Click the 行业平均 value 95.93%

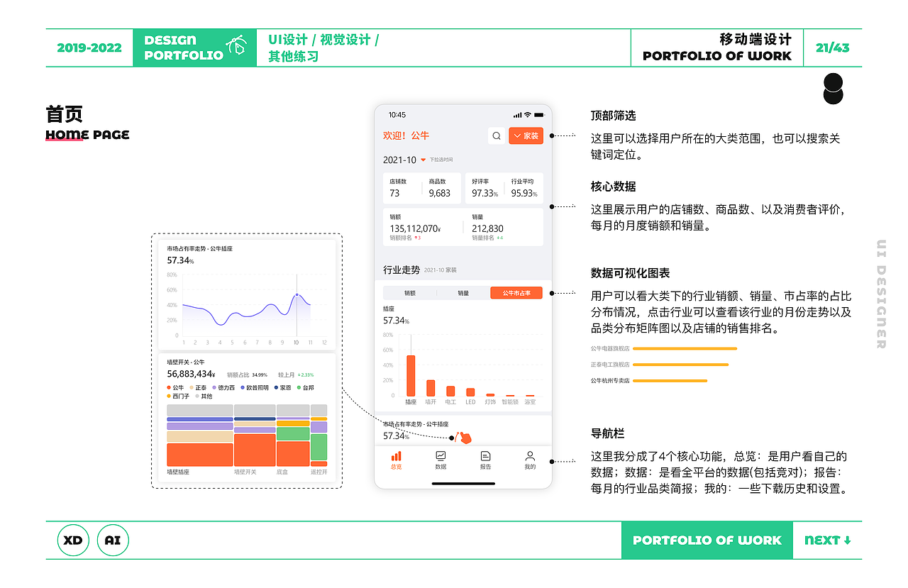point(524,193)
